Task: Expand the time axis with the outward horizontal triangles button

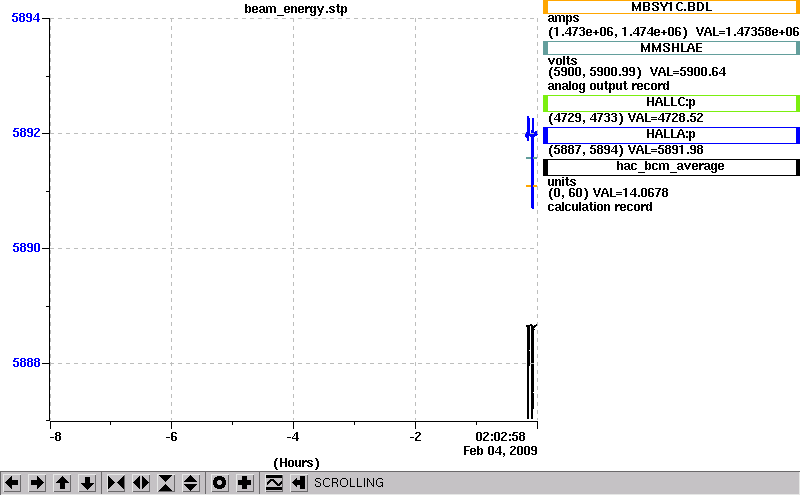Action: tap(141, 483)
